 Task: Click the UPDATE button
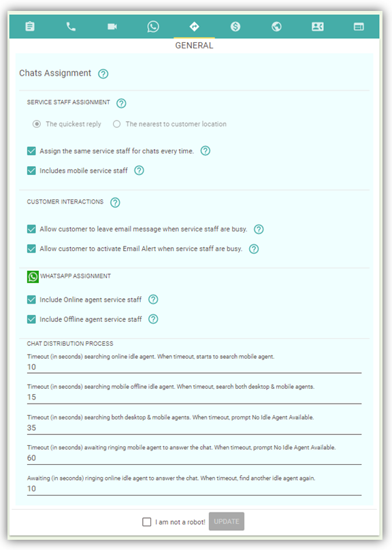click(x=227, y=521)
